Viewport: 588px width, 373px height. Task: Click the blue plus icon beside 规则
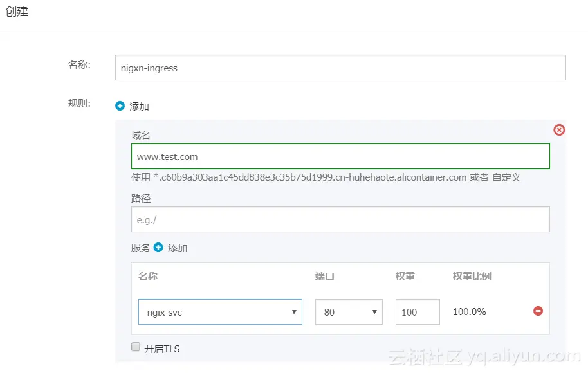120,106
